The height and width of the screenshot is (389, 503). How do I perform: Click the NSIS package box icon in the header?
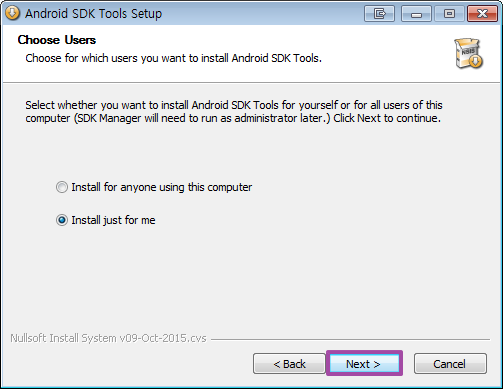(x=469, y=53)
